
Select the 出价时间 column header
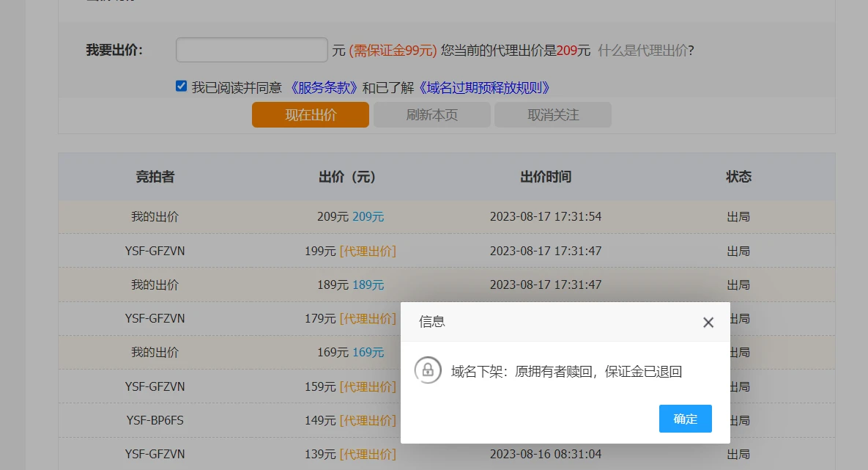point(545,177)
